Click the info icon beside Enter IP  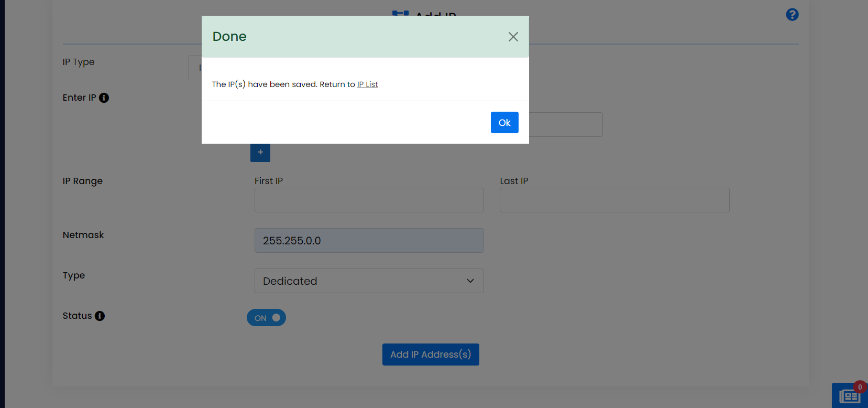[104, 98]
